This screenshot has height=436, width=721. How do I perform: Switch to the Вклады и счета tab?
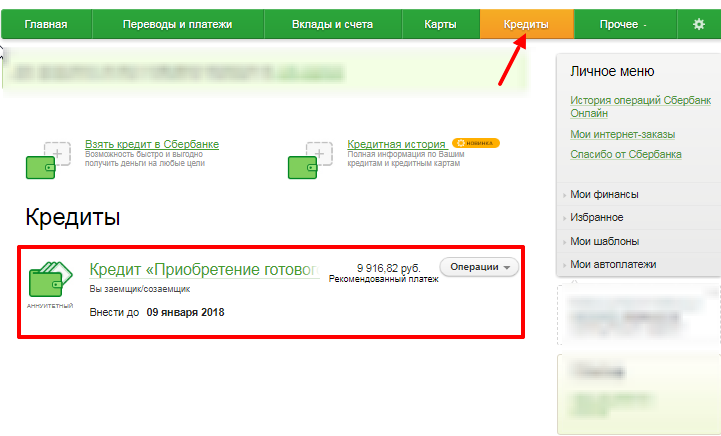(332, 24)
